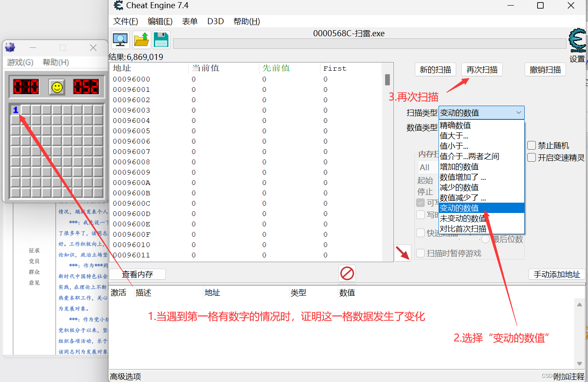Click the Minesweeper timer display
Screen dimensions: 588x382
86,87
